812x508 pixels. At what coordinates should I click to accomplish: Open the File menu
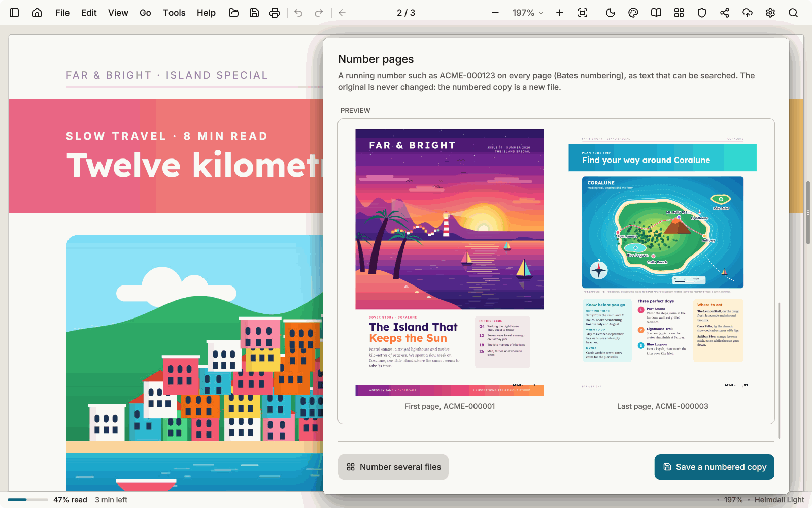[62, 13]
